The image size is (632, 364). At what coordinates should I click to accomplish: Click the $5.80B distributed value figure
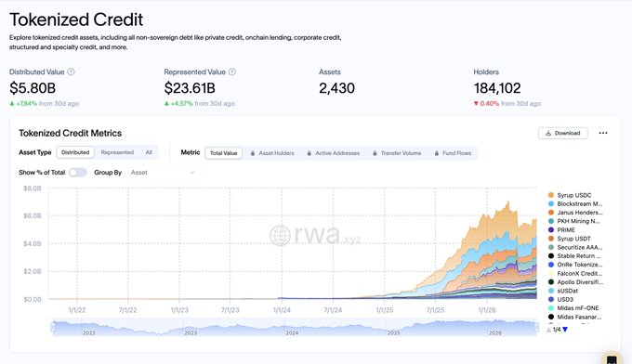click(x=33, y=88)
